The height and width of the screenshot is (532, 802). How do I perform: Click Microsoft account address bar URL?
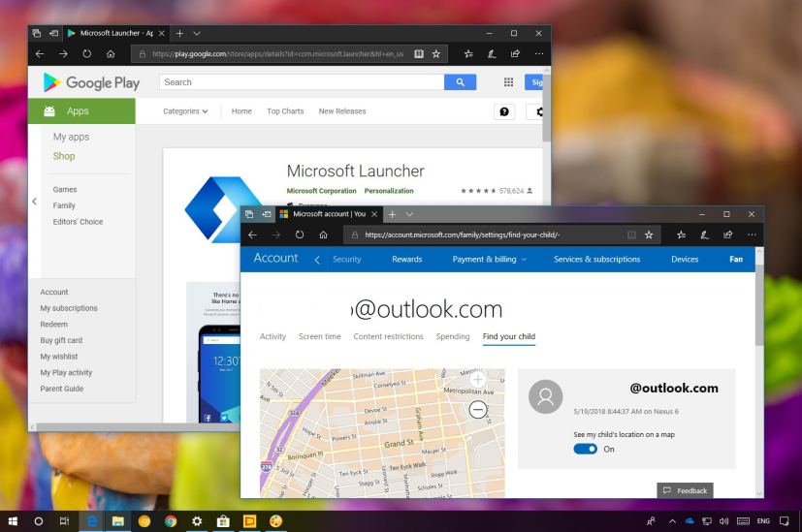point(463,235)
